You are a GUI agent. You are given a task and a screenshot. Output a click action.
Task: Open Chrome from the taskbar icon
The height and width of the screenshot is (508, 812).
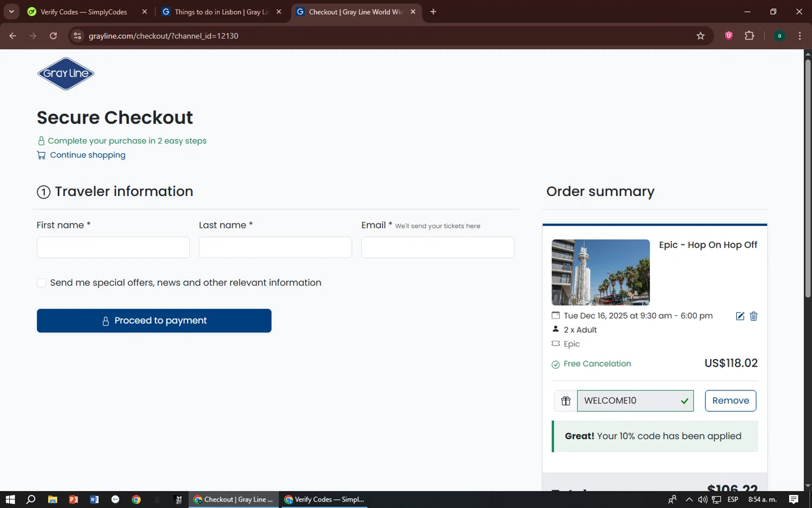tap(136, 499)
